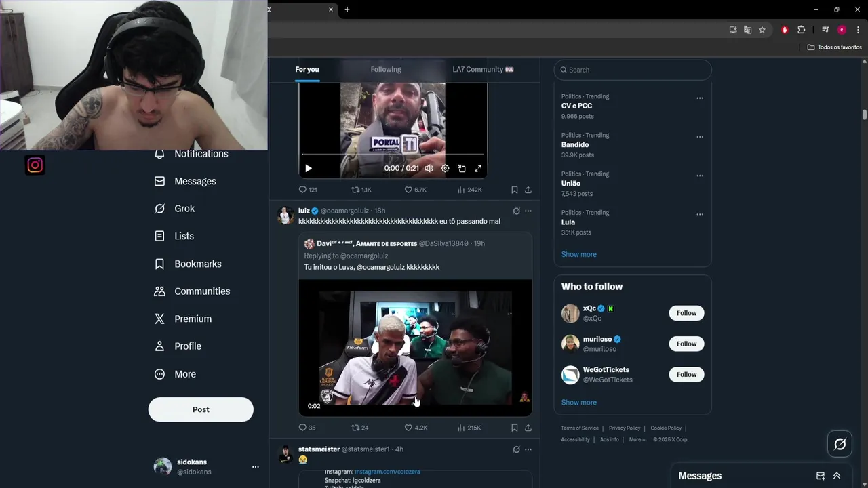Open account menu dots beside sidokans
The image size is (868, 488).
tap(256, 467)
